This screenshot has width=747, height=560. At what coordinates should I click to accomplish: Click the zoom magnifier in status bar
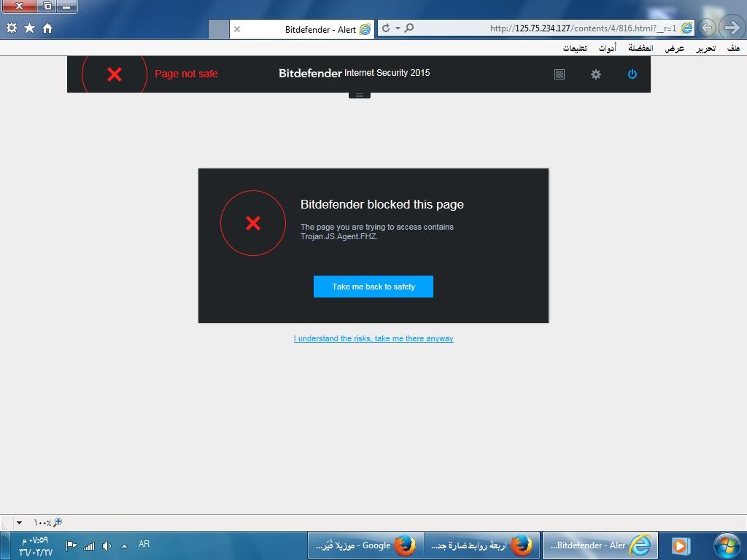57,522
